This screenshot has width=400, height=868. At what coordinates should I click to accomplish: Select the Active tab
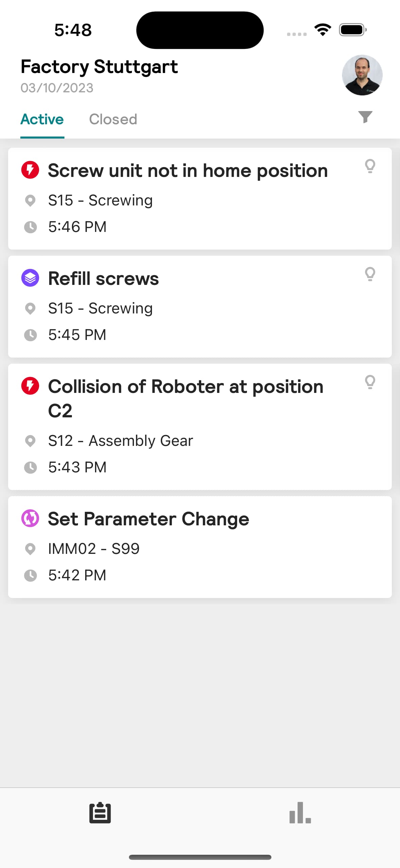[42, 119]
